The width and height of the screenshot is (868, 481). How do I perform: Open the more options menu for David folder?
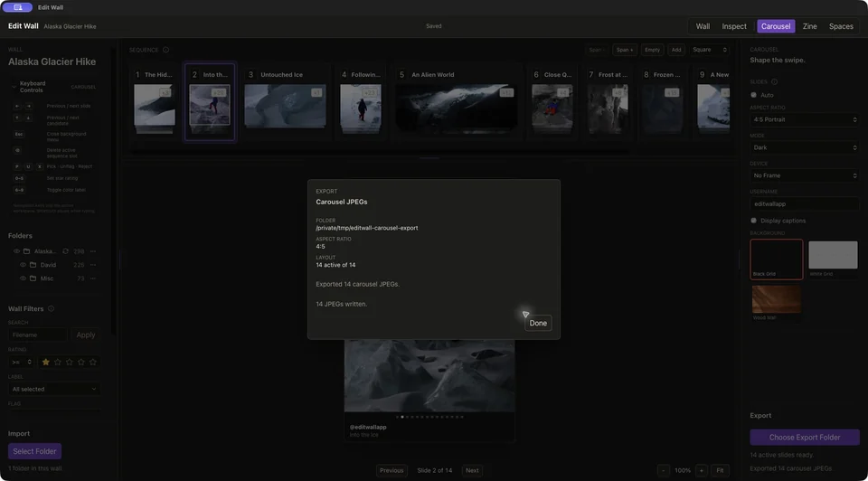click(92, 265)
